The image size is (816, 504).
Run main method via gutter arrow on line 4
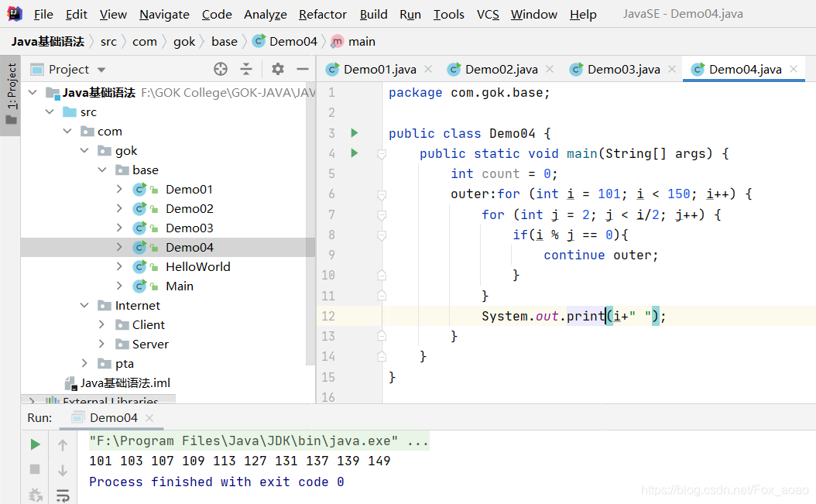355,153
